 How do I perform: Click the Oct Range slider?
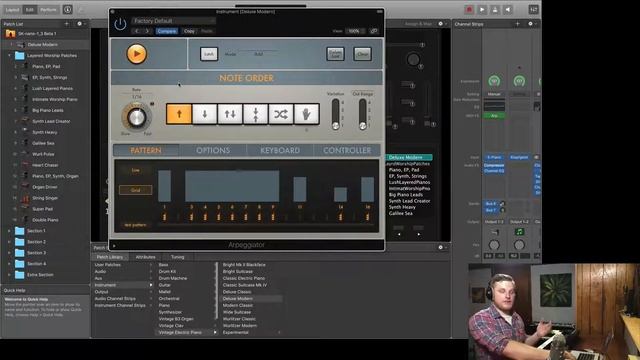(362, 114)
